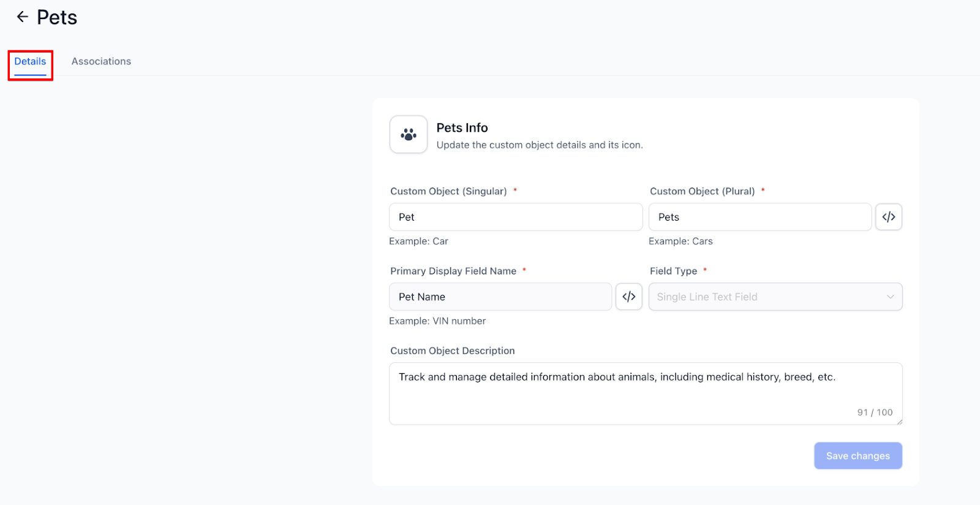980x505 pixels.
Task: Click the resize handle of the description box
Action: tap(899, 422)
